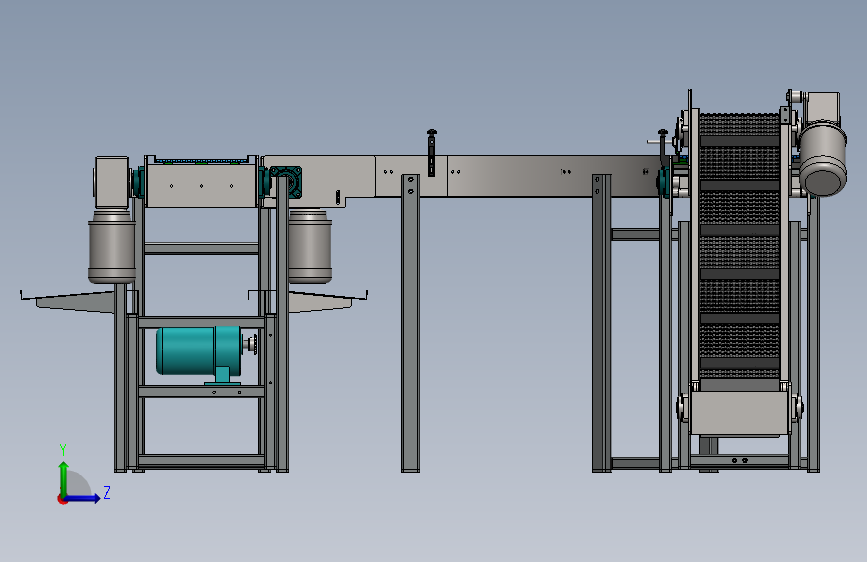Click the Y axis label text
Screen dimensions: 867x562
63,450
